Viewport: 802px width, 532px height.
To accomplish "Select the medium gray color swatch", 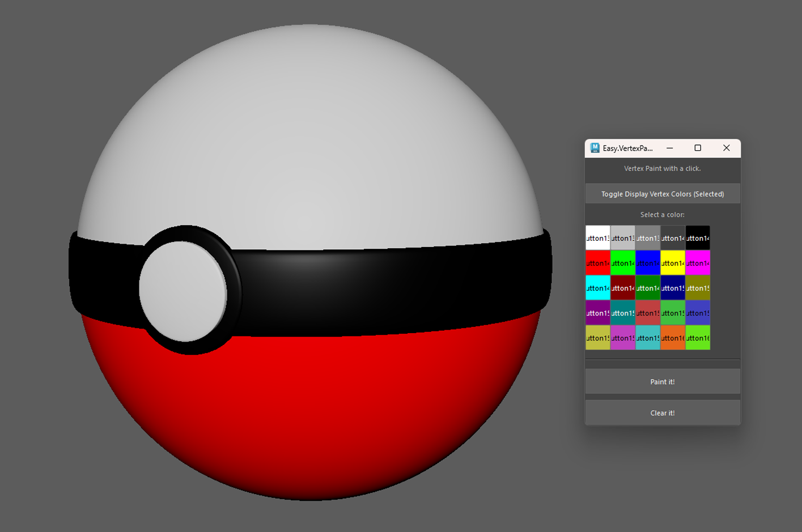I will click(648, 238).
